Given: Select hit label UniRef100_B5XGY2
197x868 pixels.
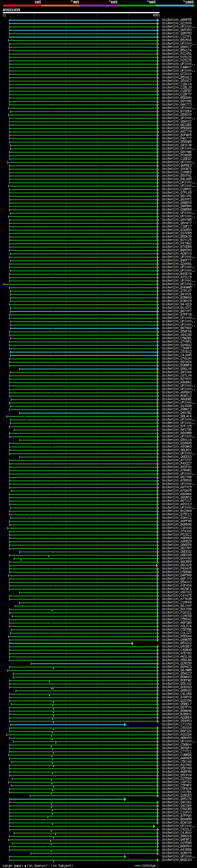Looking at the screenshot, I should click(x=177, y=643).
